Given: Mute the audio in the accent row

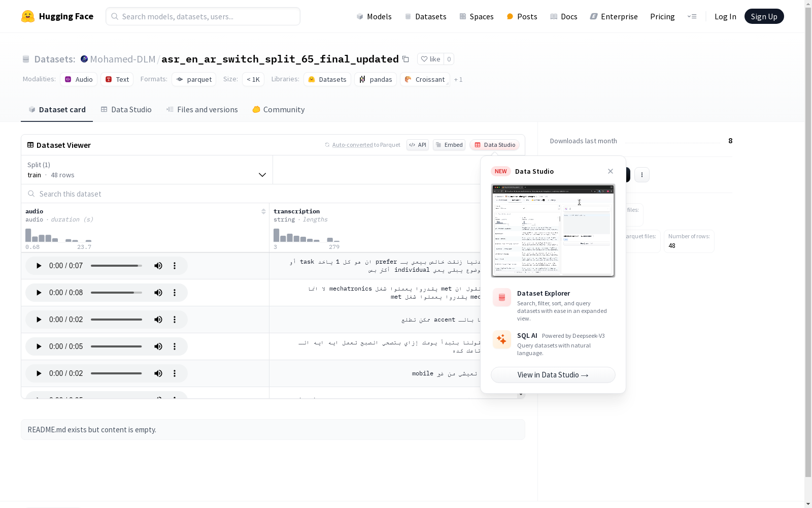Looking at the screenshot, I should 158,320.
